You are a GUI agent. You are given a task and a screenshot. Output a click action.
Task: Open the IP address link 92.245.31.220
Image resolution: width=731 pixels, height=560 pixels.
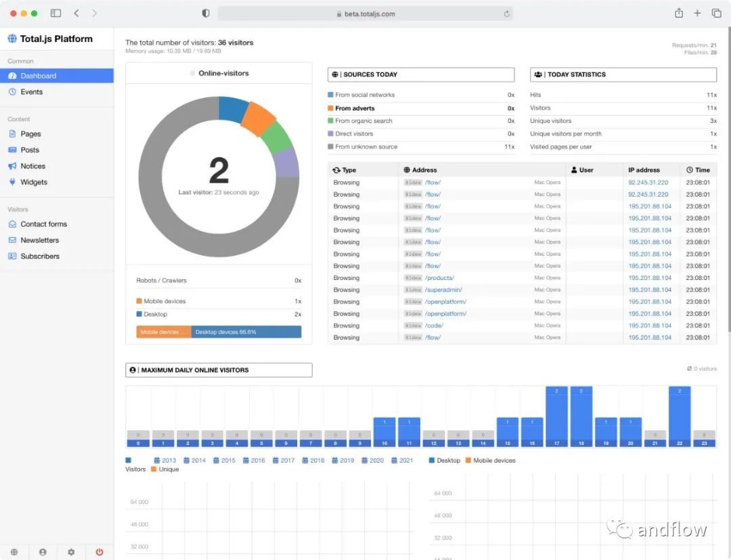click(x=650, y=182)
